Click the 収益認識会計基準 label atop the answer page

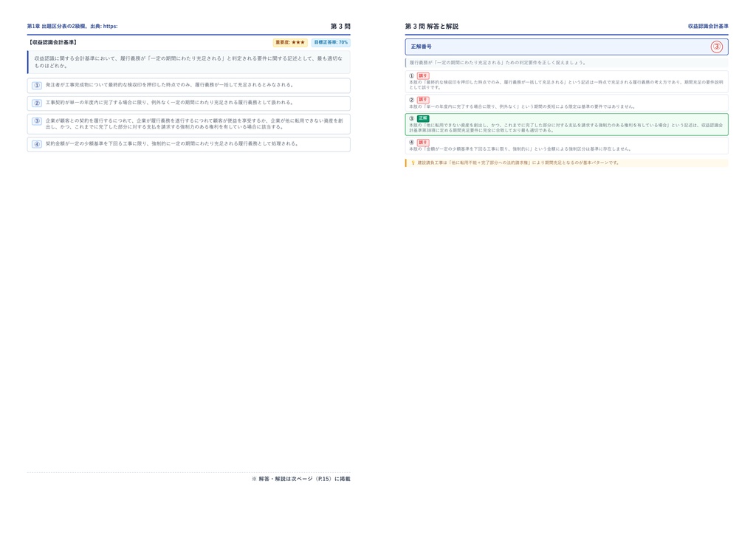(708, 26)
